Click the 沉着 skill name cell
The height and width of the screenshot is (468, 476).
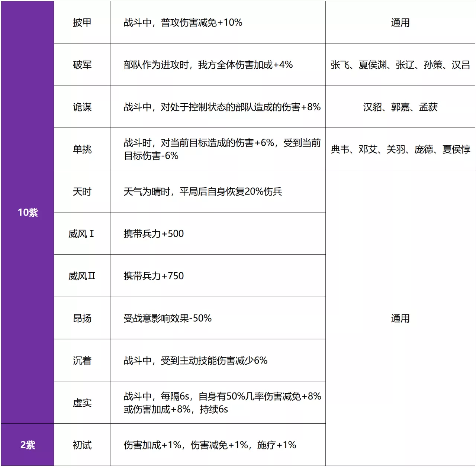coord(82,361)
